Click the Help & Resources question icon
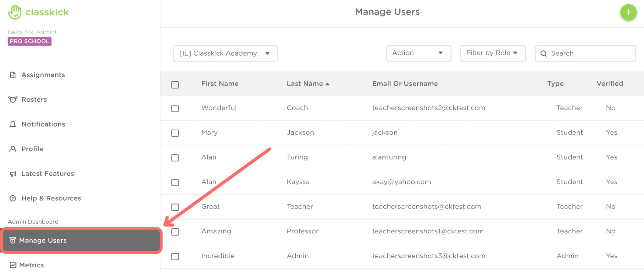Screen dimensions: 644x272 13,199
